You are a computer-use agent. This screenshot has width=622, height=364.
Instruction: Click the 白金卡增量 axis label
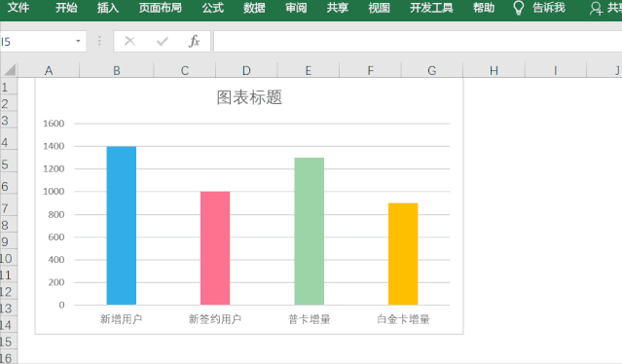(403, 319)
